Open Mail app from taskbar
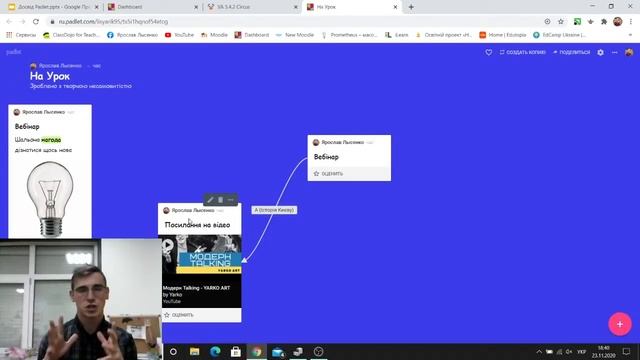This screenshot has width=640, height=360. 278,351
